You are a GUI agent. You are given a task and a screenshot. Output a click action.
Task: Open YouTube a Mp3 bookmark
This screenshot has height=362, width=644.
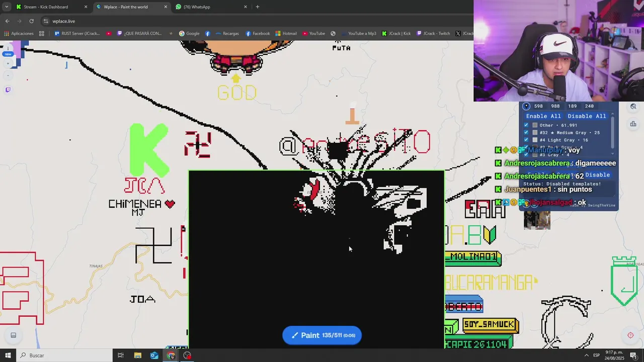(358, 34)
